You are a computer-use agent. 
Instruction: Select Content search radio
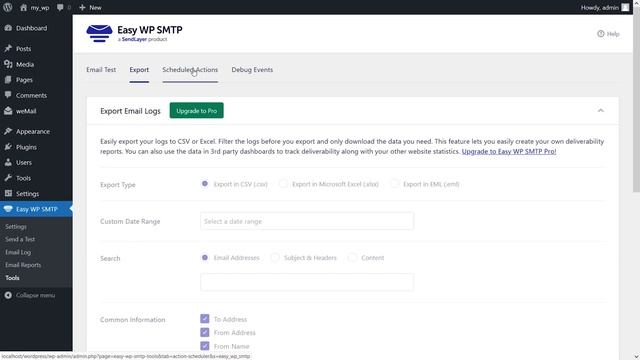[353, 258]
